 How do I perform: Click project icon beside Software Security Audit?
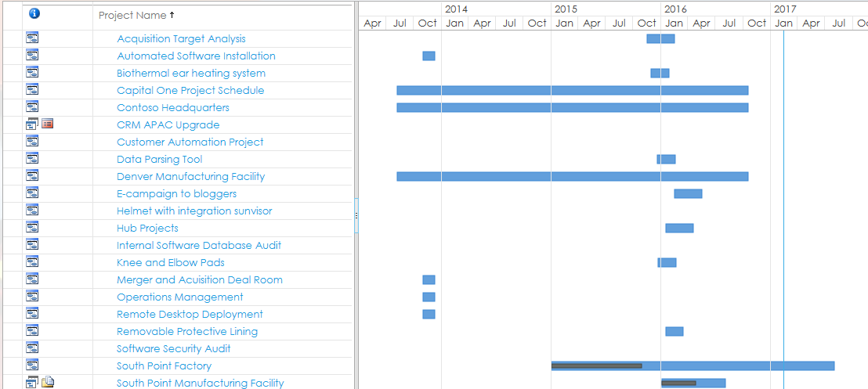(33, 348)
